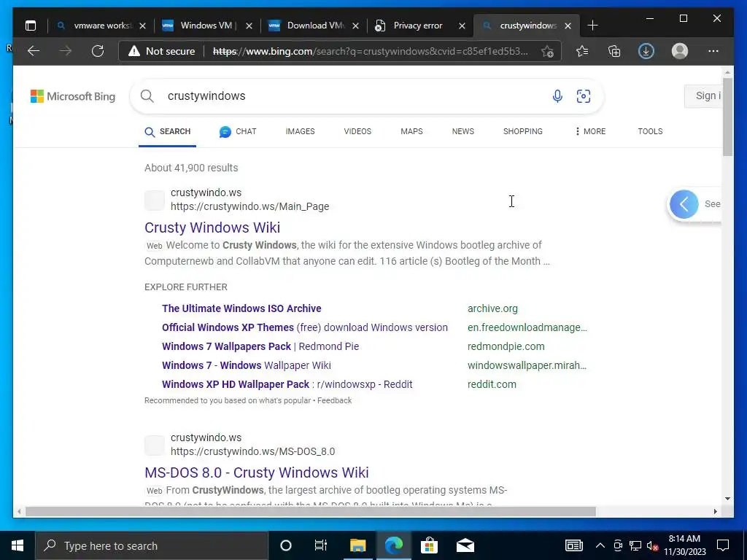Open the Downloads icon in toolbar

(646, 51)
